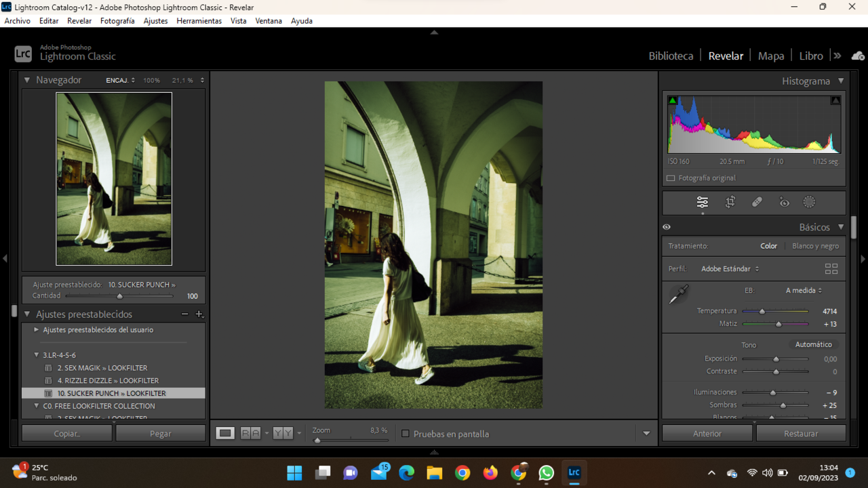Open the Adobe Estándar profile dropdown
This screenshot has width=868, height=488.
pyautogui.click(x=730, y=269)
